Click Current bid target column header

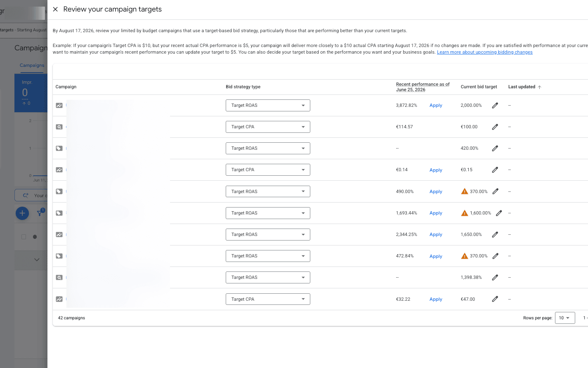(479, 87)
